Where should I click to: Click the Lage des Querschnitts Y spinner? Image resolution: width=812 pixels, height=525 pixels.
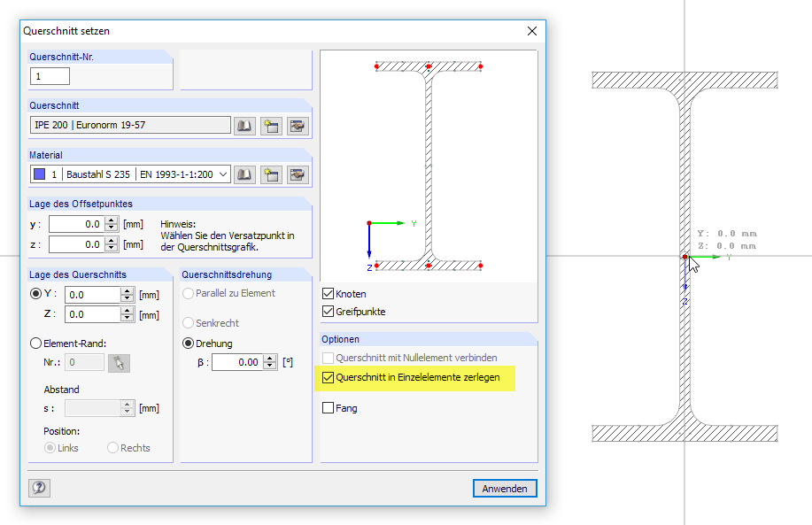[x=128, y=295]
